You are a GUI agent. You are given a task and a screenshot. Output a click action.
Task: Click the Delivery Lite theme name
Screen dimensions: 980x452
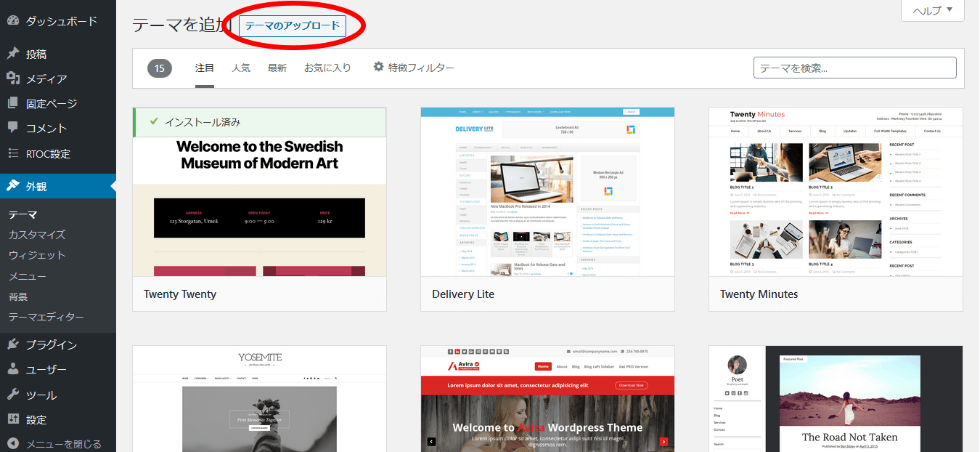(463, 294)
